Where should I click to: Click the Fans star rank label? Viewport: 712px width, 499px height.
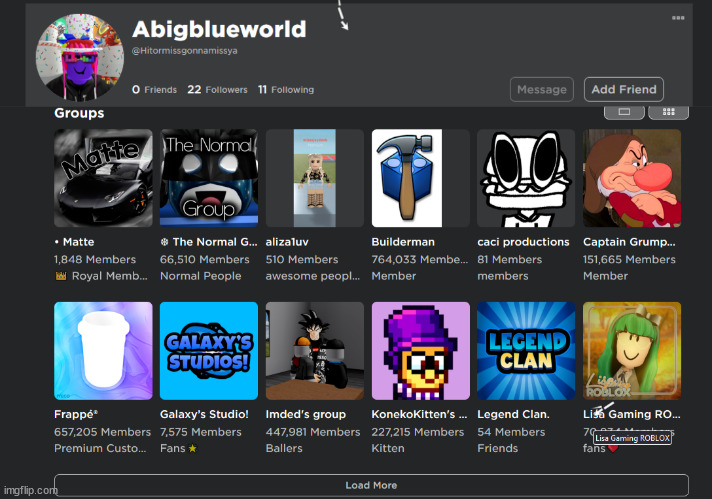178,448
